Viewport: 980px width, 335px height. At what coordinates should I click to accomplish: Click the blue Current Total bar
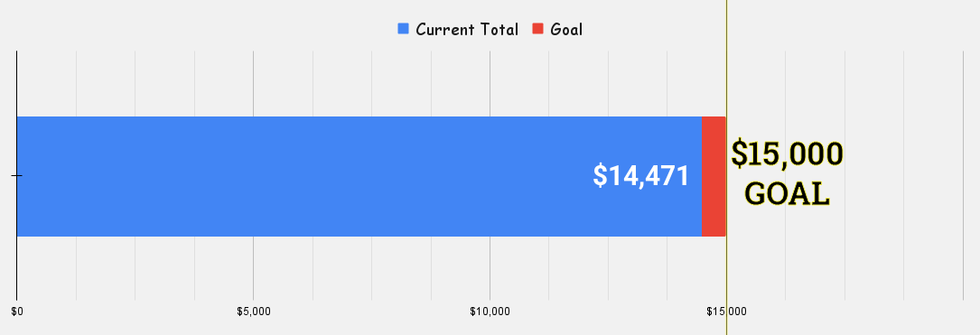pyautogui.click(x=359, y=176)
